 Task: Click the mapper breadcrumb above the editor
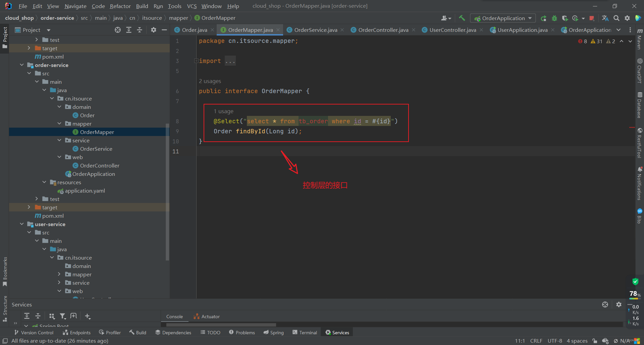click(178, 18)
